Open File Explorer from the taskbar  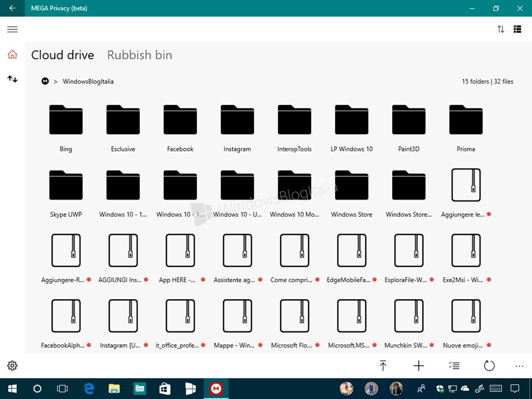(114, 388)
